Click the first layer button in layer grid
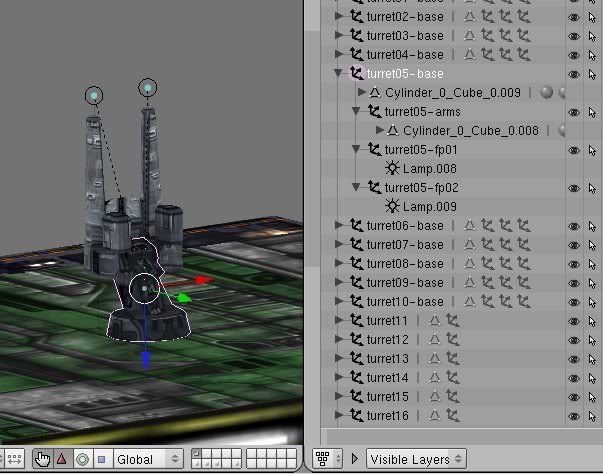 [197, 454]
